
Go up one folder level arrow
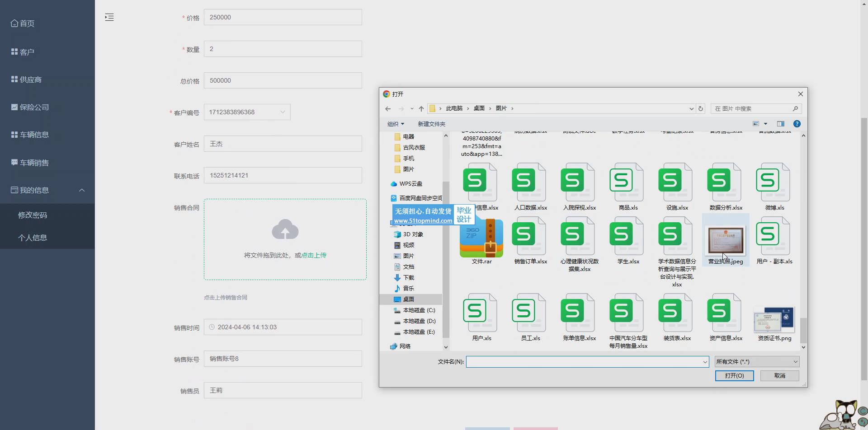tap(421, 109)
